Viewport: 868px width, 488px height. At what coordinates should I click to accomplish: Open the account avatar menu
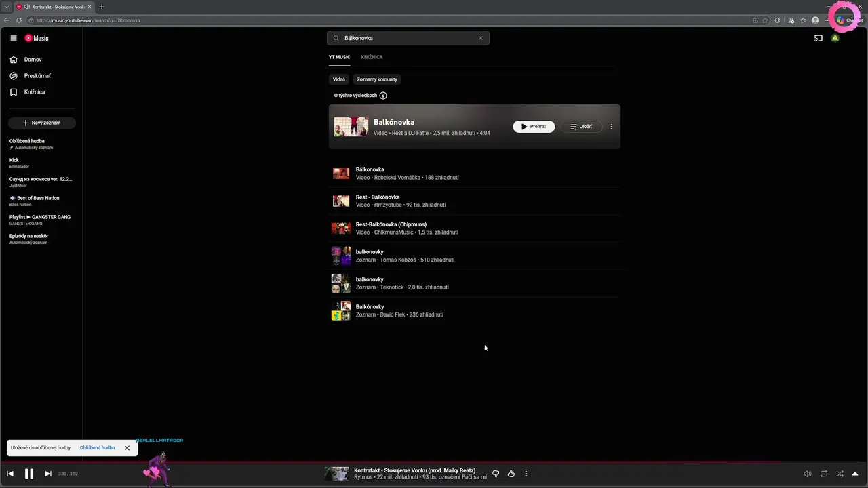coord(835,38)
